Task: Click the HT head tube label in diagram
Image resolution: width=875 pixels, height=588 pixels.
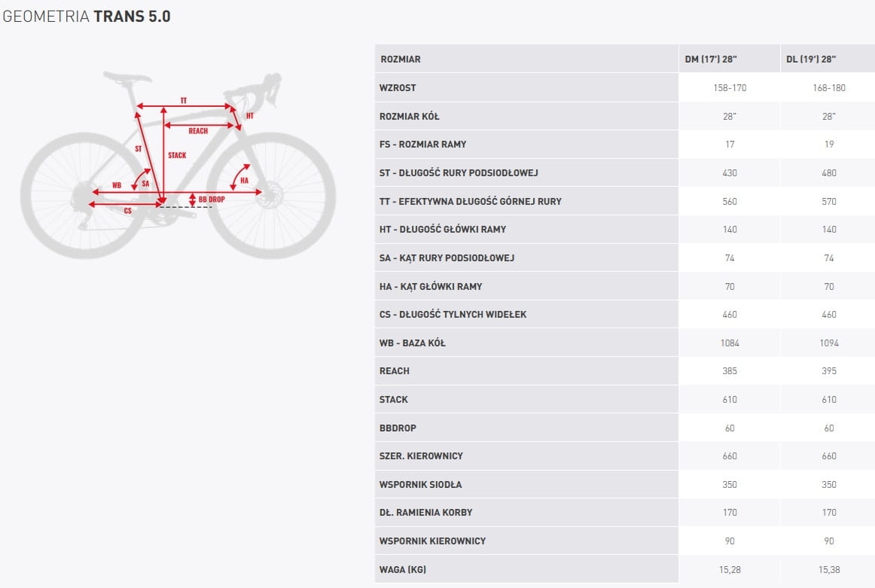Action: click(x=250, y=116)
